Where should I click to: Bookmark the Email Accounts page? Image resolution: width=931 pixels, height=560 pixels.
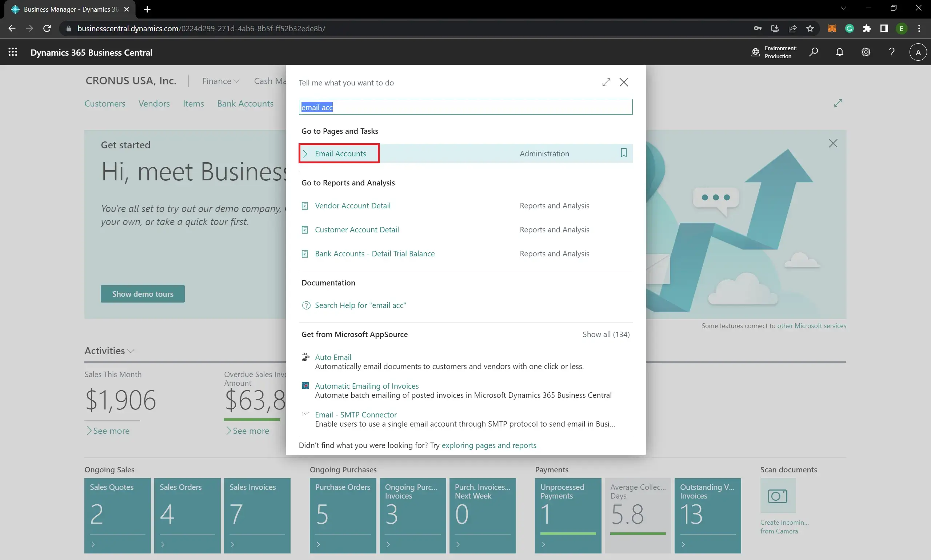click(623, 152)
